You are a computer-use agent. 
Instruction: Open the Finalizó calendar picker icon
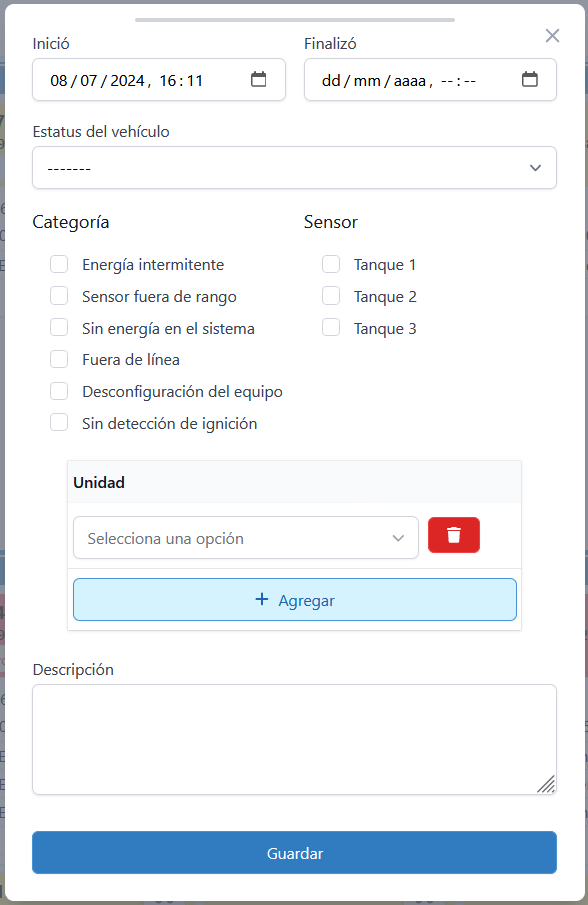(530, 80)
